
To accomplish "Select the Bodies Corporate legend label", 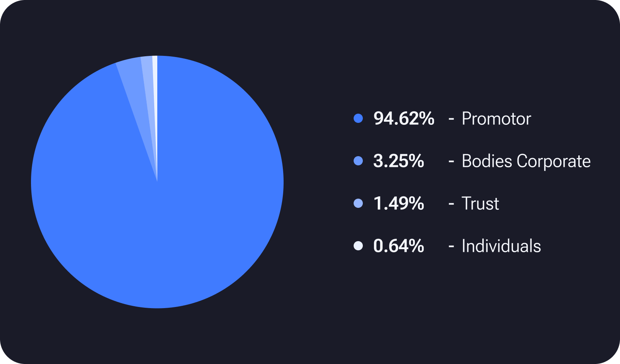I will pyautogui.click(x=526, y=161).
